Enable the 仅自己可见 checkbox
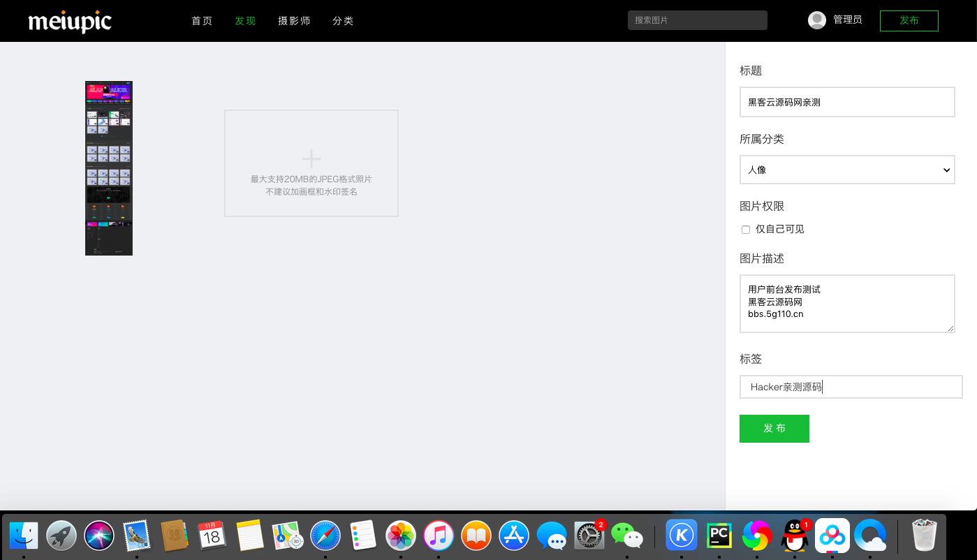This screenshot has height=560, width=977. click(x=746, y=230)
